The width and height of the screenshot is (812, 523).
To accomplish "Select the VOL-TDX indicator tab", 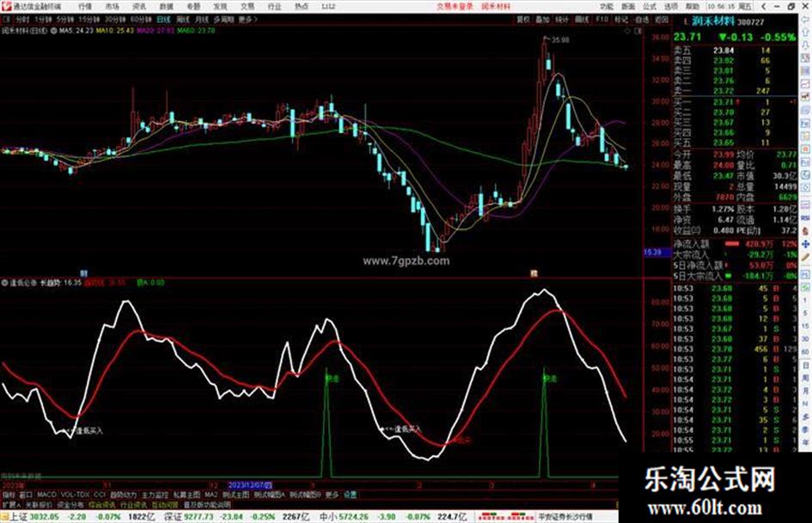I will [76, 495].
